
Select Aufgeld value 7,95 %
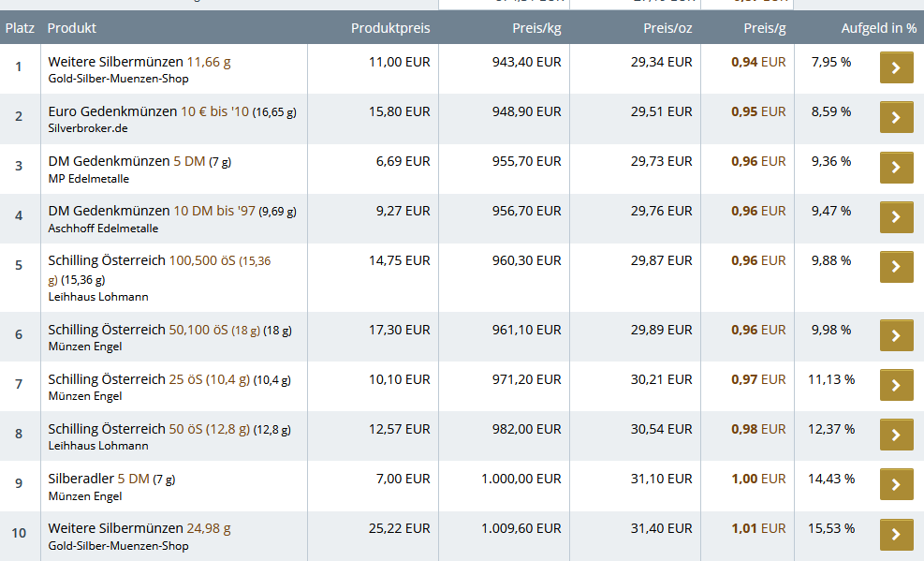coord(831,62)
